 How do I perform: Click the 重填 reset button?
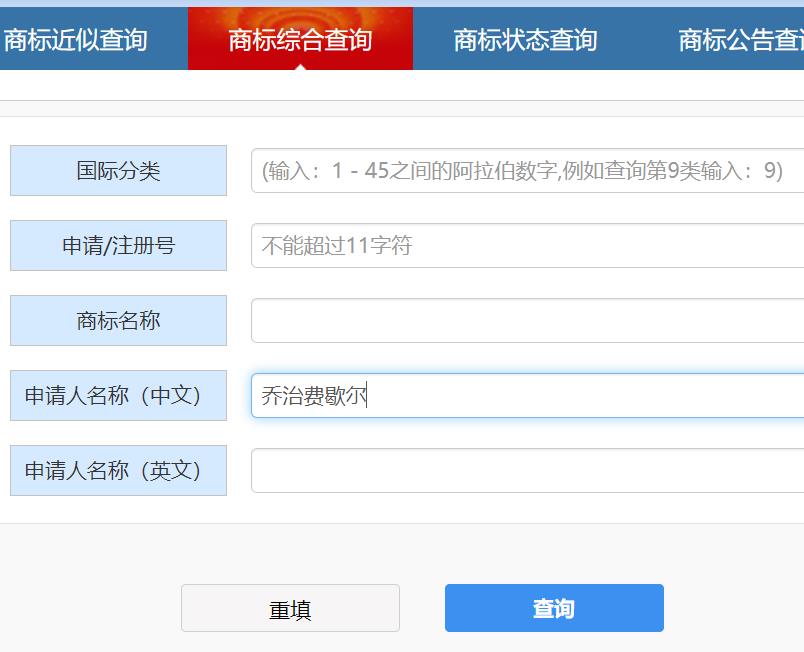pos(289,607)
